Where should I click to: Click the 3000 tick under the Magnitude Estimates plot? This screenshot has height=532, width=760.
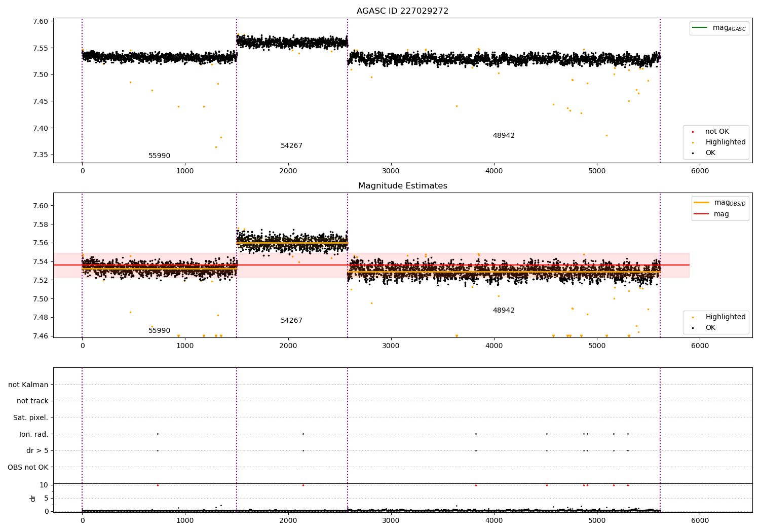pyautogui.click(x=391, y=346)
